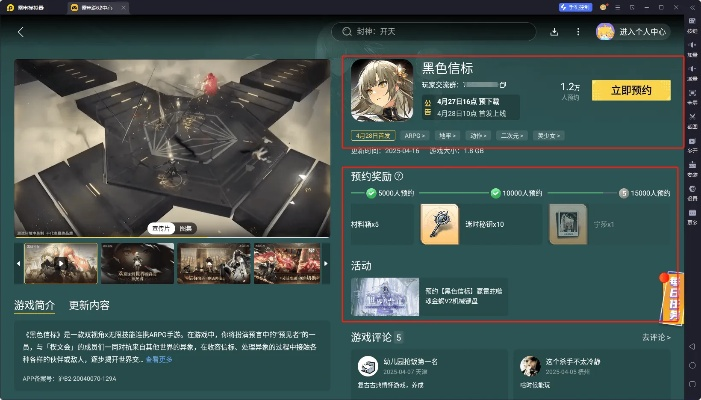Screen dimensions: 701x400
Task: Open the floating orange promo badge
Action: [671, 297]
